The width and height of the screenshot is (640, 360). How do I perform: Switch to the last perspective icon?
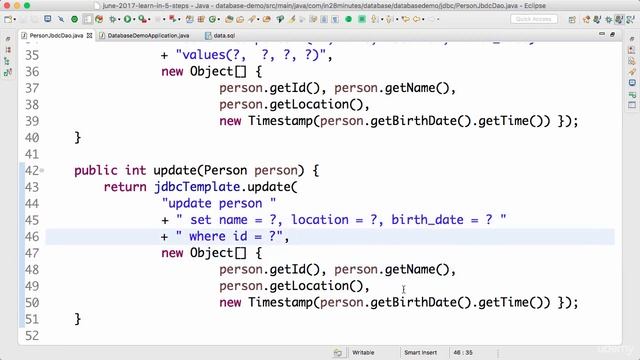click(x=631, y=19)
